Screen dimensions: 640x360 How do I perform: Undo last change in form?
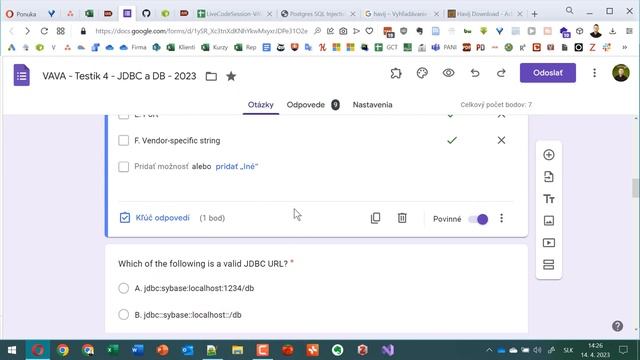coord(475,73)
